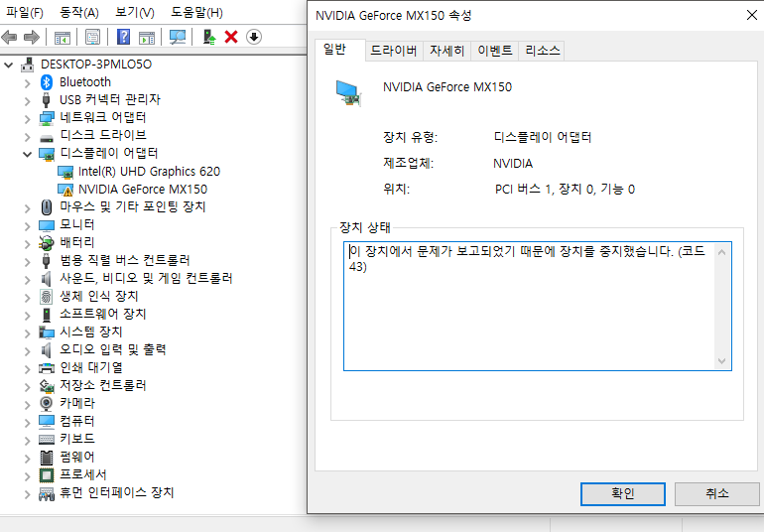The image size is (764, 532).
Task: Cancel with the 취소 button
Action: [716, 493]
